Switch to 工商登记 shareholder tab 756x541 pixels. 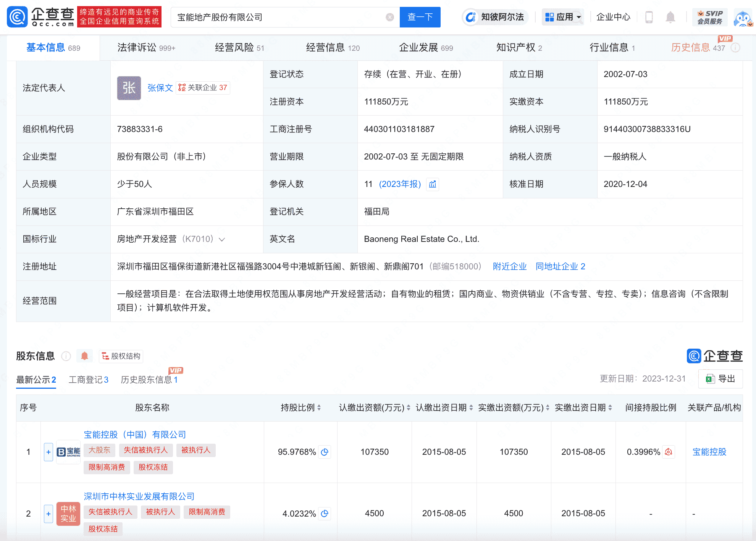[88, 380]
